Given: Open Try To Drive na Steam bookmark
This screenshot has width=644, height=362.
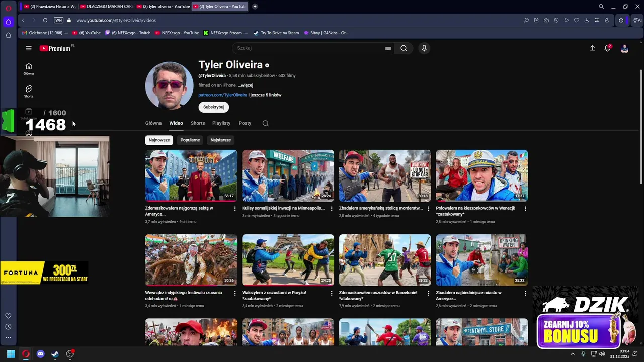Looking at the screenshot, I should click(x=276, y=33).
